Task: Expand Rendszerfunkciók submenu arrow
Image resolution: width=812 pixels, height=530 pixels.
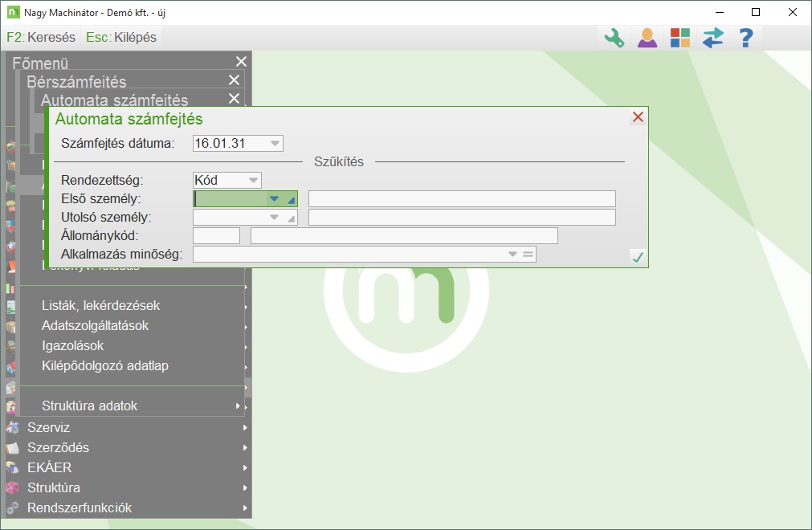Action: click(x=245, y=508)
